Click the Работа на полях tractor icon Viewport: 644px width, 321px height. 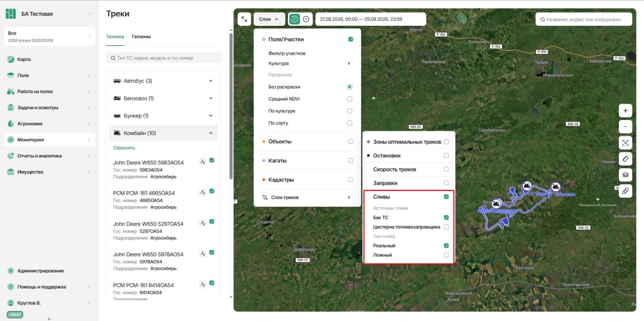(11, 92)
